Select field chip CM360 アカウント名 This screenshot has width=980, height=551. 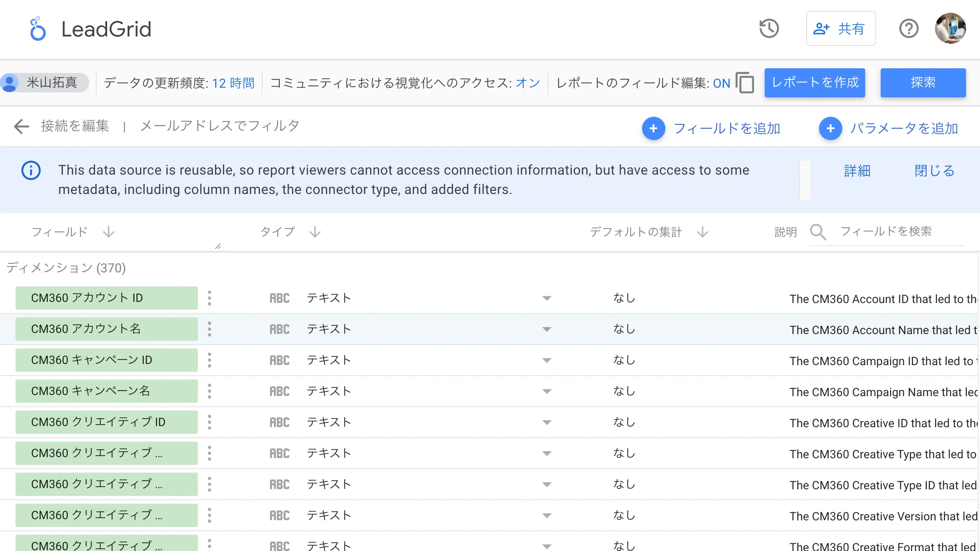(x=107, y=329)
